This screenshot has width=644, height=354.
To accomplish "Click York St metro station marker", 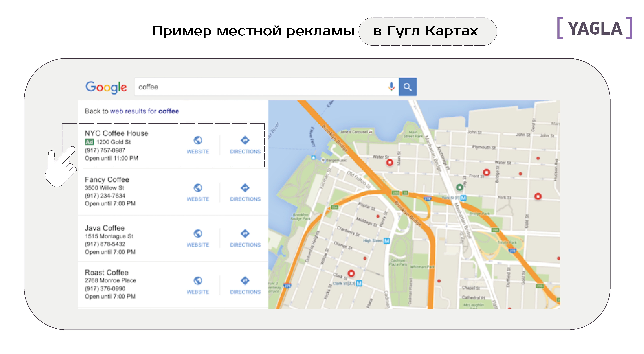I will [463, 198].
